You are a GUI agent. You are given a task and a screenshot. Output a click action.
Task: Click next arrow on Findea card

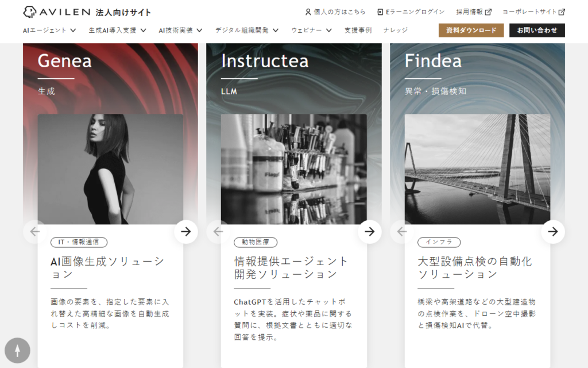(553, 232)
